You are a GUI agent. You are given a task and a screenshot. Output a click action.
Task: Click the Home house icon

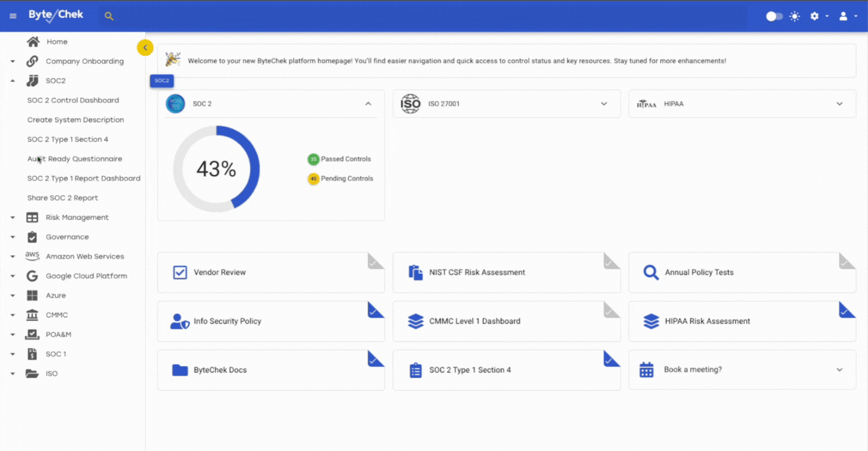[33, 42]
